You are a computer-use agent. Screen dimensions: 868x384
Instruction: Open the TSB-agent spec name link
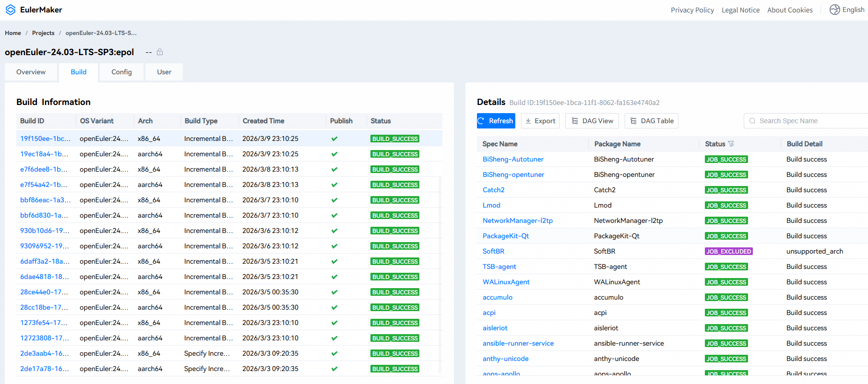pyautogui.click(x=499, y=267)
